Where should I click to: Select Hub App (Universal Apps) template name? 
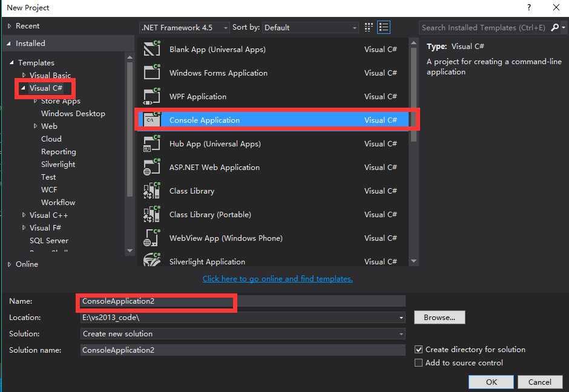[215, 143]
